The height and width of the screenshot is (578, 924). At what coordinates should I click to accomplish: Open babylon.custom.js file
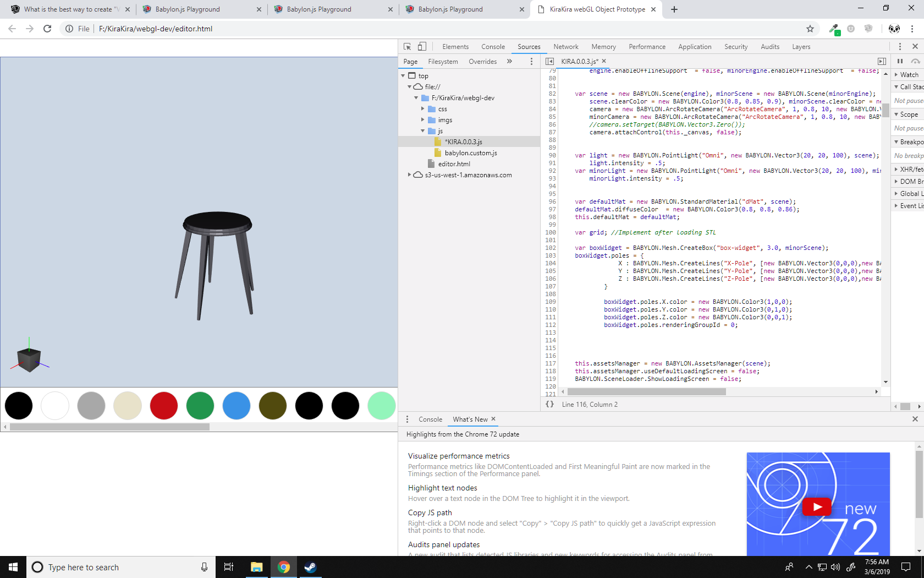coord(470,153)
